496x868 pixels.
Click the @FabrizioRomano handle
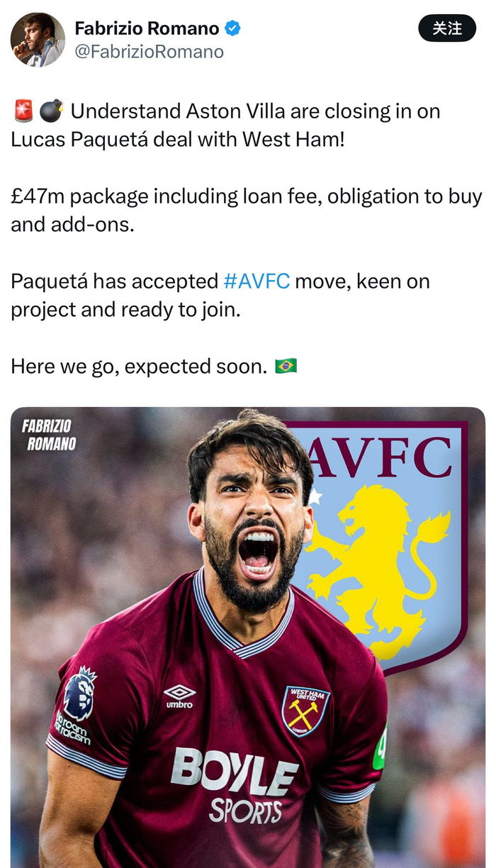(149, 52)
